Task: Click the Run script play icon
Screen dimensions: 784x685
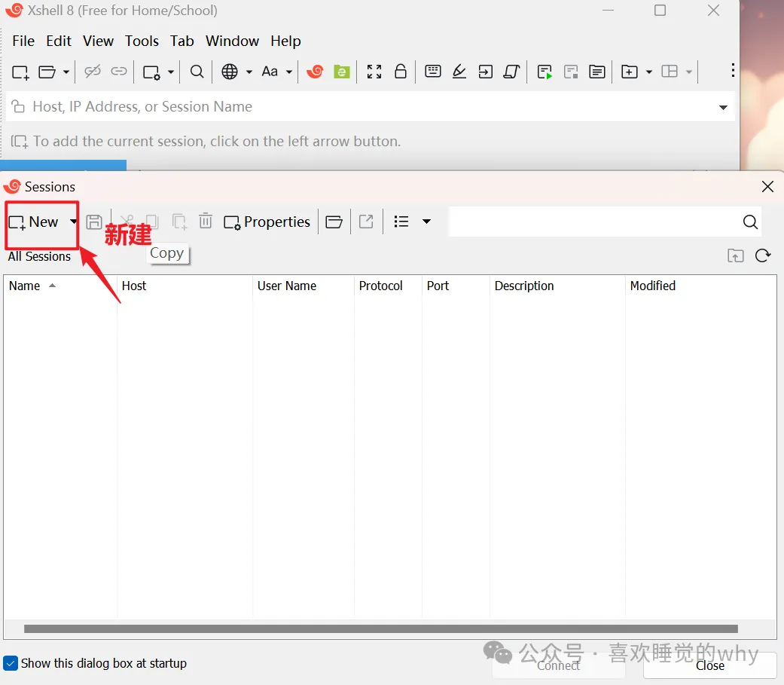Action: point(545,72)
